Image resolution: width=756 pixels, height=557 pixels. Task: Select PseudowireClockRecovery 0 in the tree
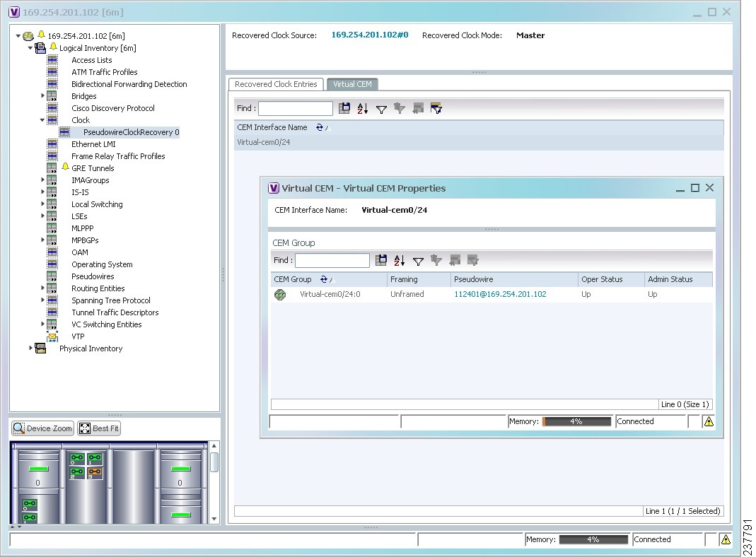(x=131, y=132)
